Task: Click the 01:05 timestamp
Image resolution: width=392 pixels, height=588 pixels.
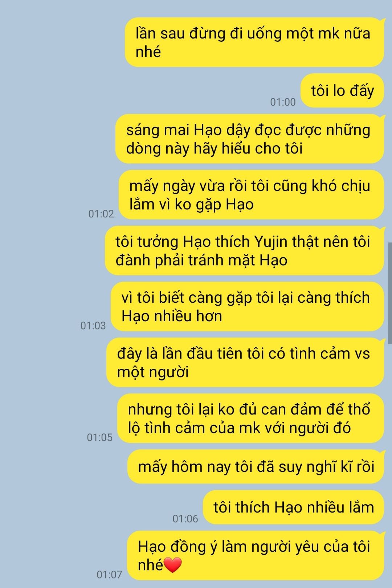Action: (99, 437)
